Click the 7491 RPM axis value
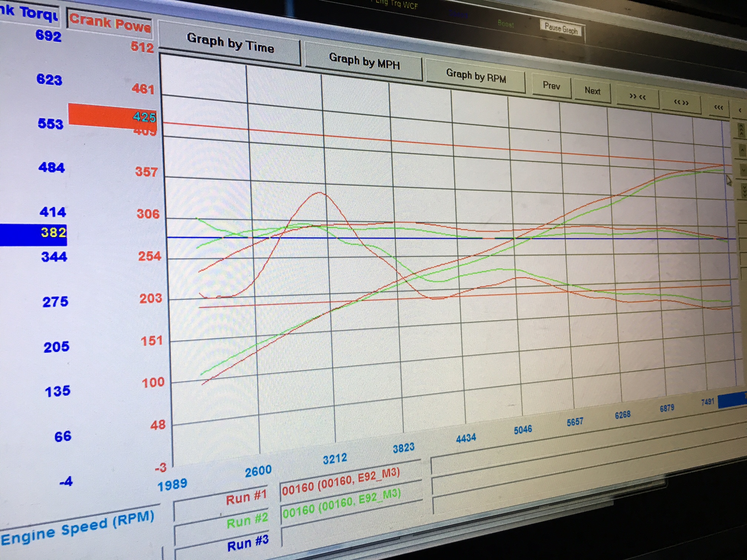747x560 pixels. pyautogui.click(x=707, y=402)
